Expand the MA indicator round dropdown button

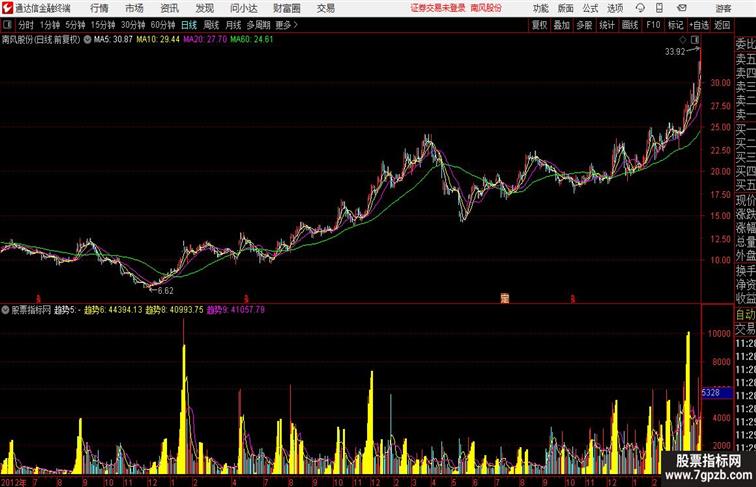87,40
